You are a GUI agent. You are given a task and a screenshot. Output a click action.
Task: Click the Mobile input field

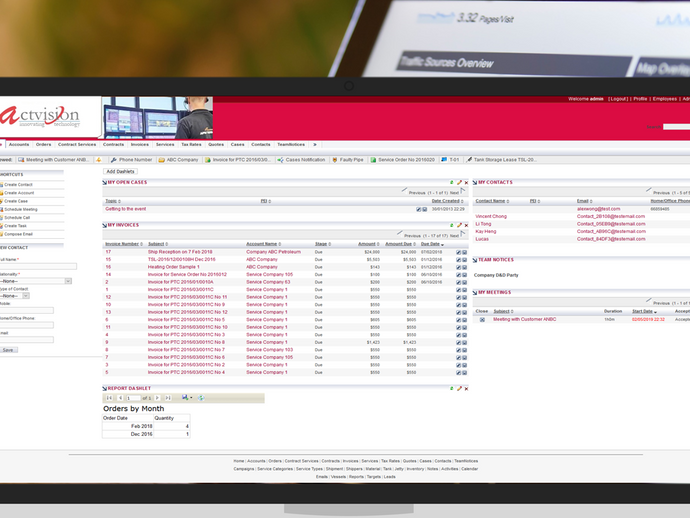pos(26,310)
